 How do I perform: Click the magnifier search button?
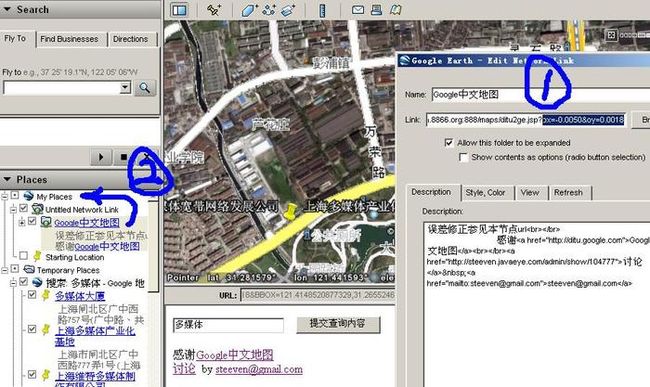(x=145, y=87)
